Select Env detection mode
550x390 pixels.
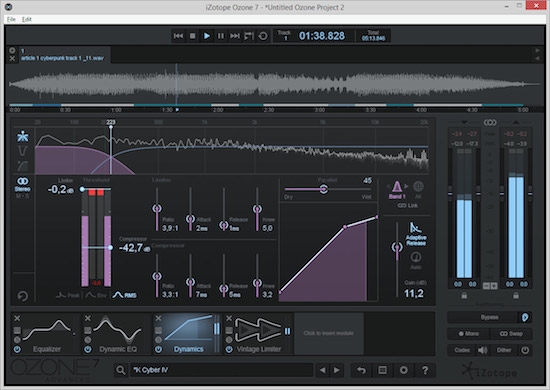point(96,295)
